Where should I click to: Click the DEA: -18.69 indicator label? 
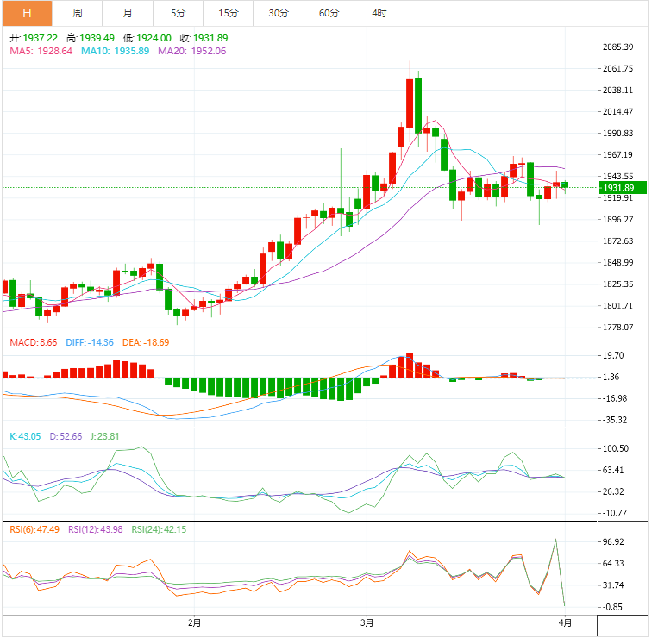coord(146,343)
